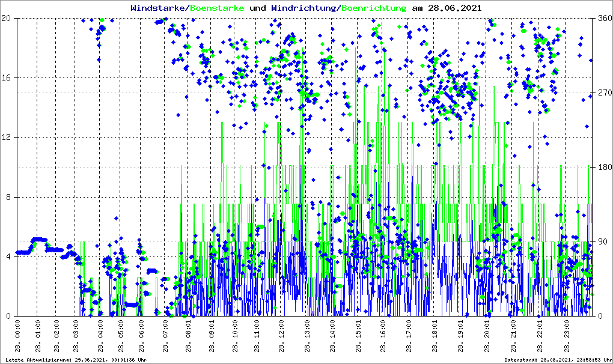Click the green "Boenstarke" title word
The height and width of the screenshot is (364, 613).
217,8
